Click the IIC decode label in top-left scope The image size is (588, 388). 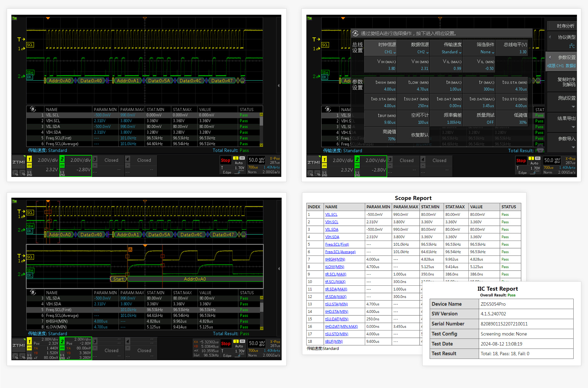click(x=30, y=77)
